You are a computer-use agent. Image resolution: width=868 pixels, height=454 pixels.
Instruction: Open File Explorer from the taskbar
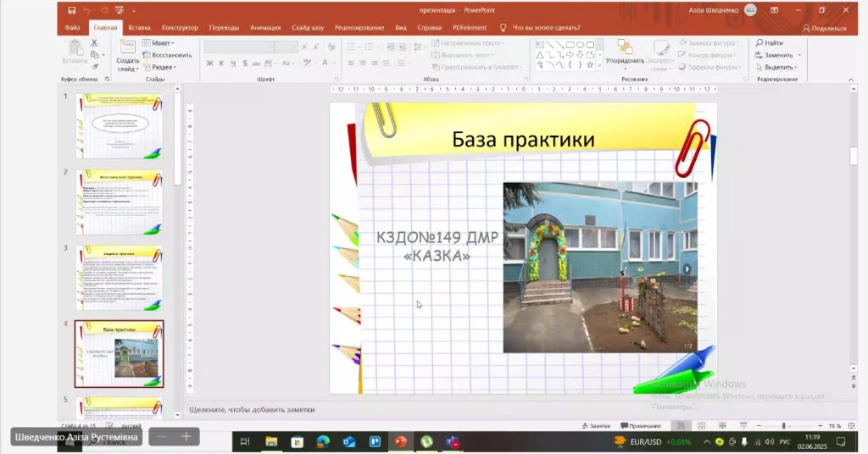(271, 441)
